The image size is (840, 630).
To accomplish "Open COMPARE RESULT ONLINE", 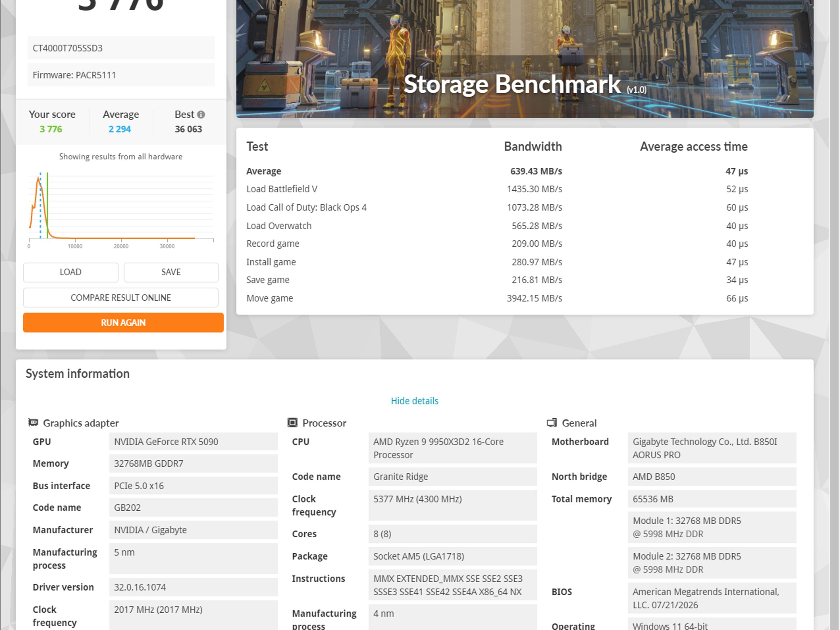I will [121, 297].
